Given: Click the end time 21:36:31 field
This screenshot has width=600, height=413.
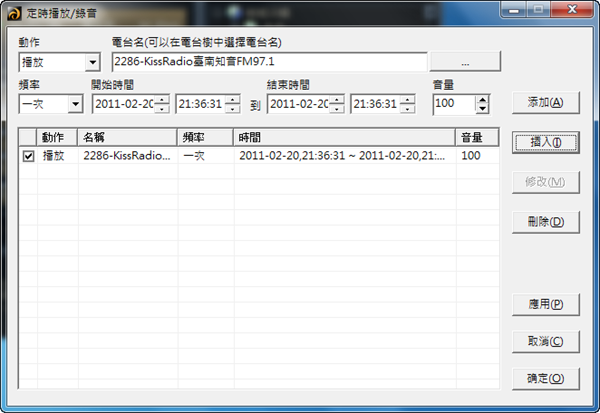Looking at the screenshot, I should (x=375, y=104).
